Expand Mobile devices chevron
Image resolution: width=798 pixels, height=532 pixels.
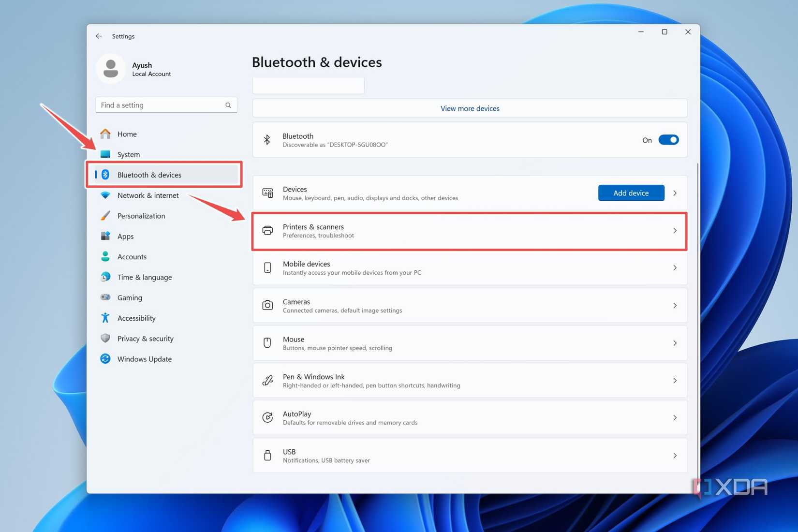(x=675, y=267)
